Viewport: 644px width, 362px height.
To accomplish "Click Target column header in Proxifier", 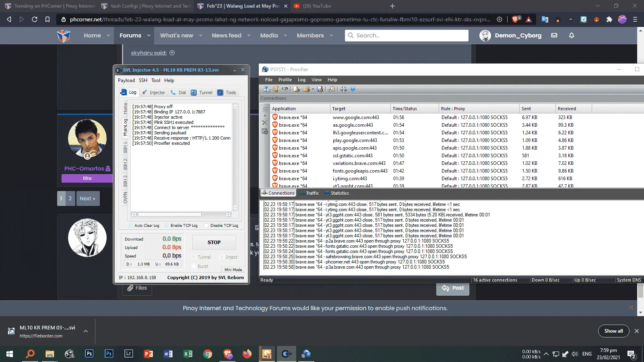I will pyautogui.click(x=360, y=109).
